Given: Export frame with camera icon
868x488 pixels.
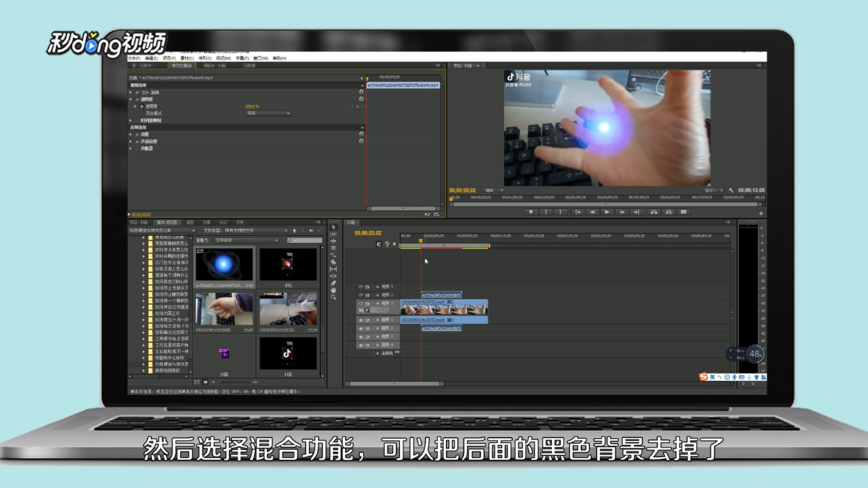Looking at the screenshot, I should [684, 212].
